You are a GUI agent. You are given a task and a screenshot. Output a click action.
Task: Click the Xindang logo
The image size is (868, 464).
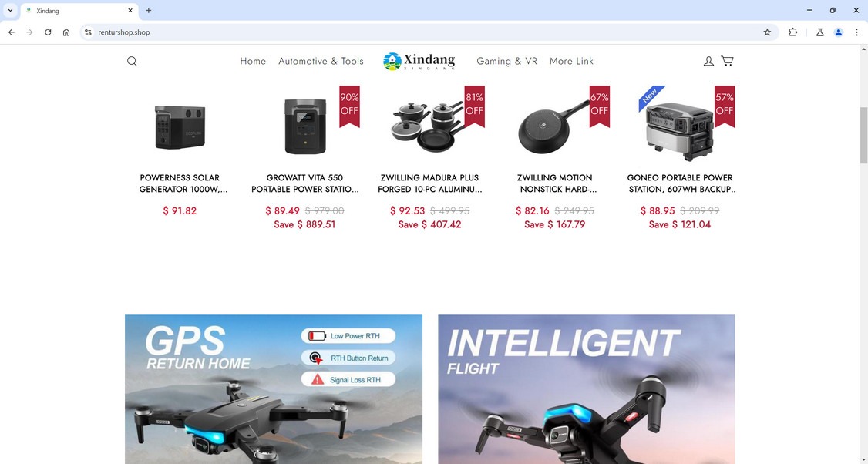tap(419, 61)
